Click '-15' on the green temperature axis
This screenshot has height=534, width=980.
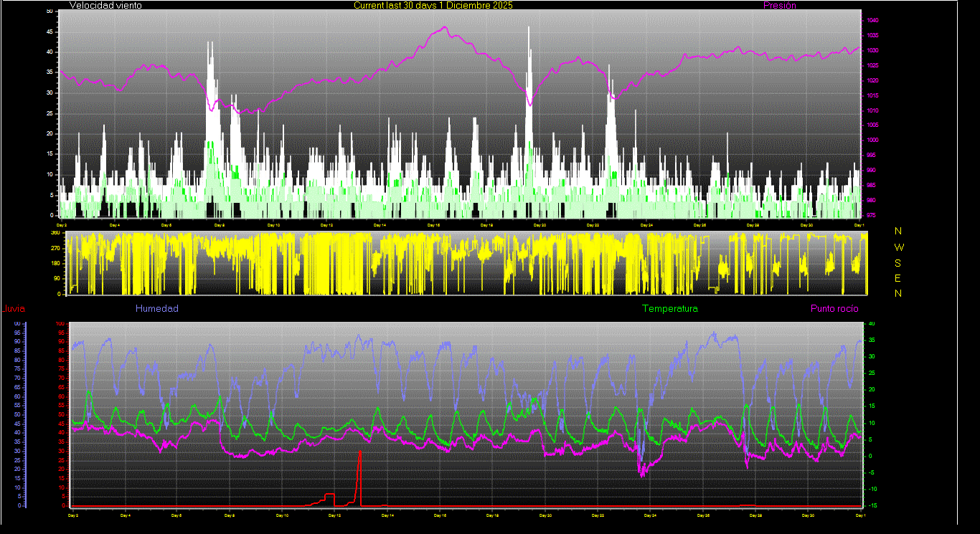point(872,505)
